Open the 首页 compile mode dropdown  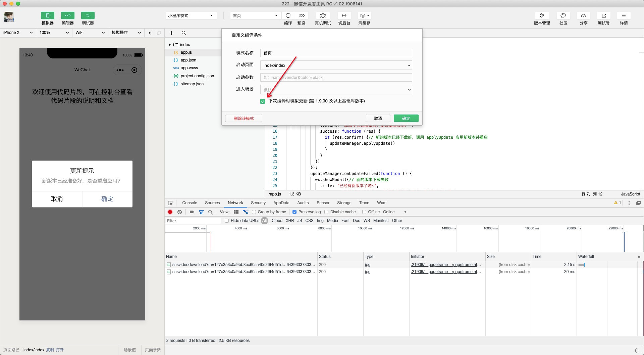(x=255, y=15)
